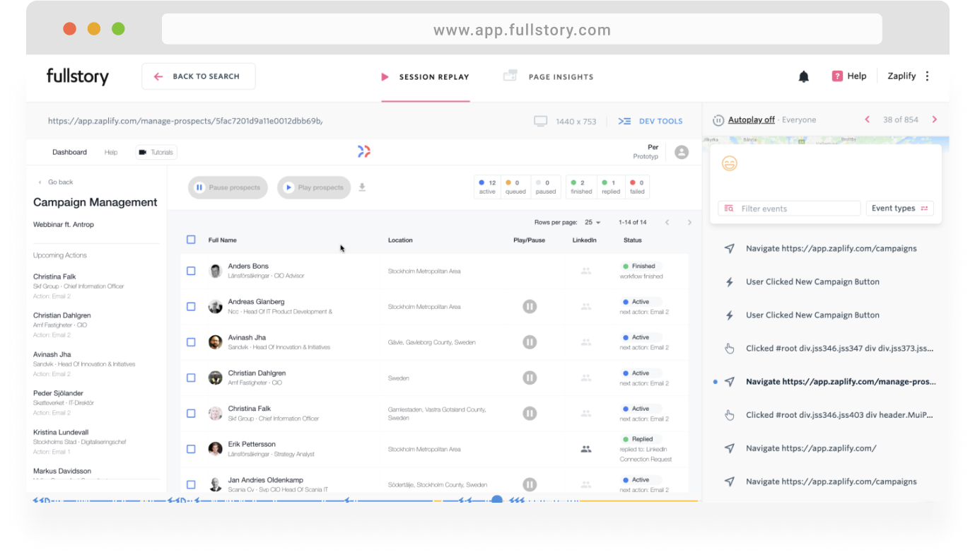Click the browser URL address bar
Image resolution: width=975 pixels, height=560 pixels.
[x=522, y=30]
